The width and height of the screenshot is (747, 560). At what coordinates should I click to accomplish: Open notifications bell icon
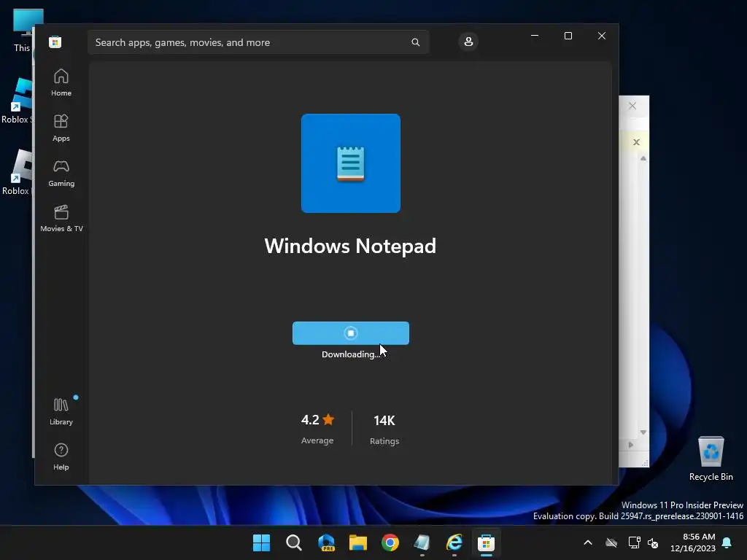[727, 542]
